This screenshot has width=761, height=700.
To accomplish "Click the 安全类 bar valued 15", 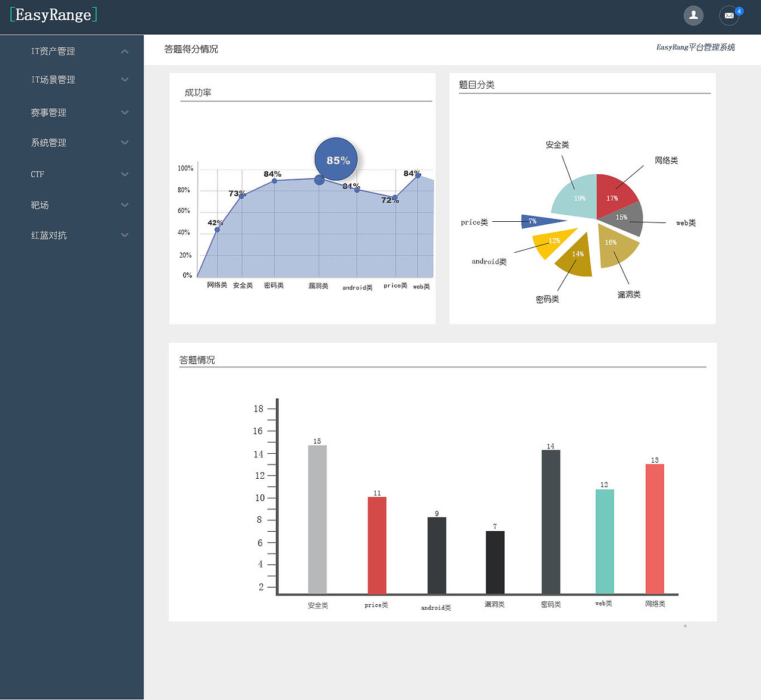I will pyautogui.click(x=317, y=519).
